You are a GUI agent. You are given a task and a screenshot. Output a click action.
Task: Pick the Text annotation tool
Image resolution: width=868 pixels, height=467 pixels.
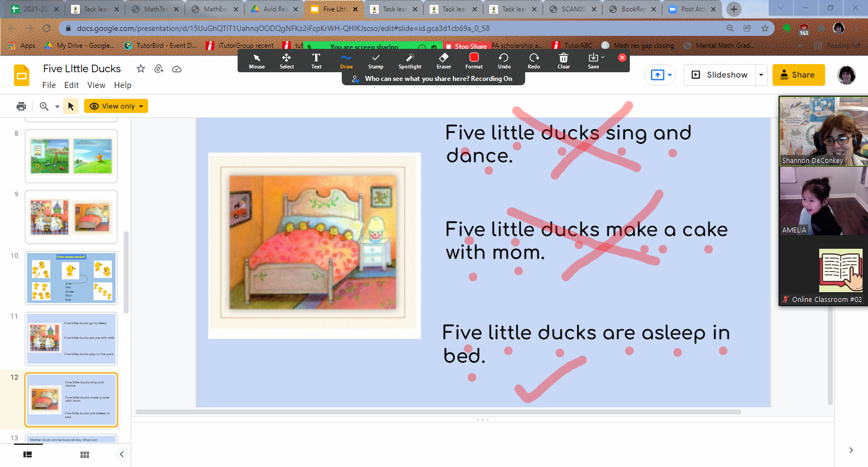point(316,61)
